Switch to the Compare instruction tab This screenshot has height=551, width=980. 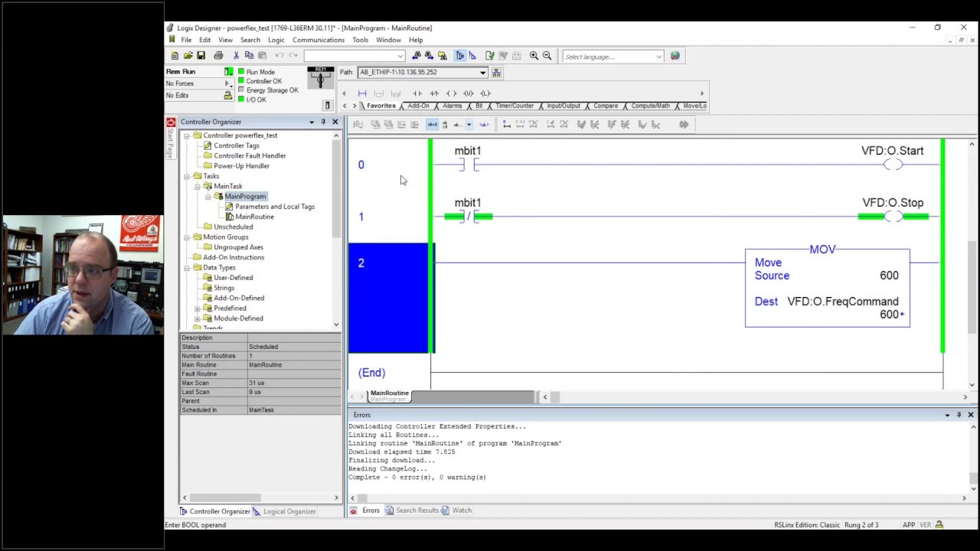pyautogui.click(x=606, y=106)
